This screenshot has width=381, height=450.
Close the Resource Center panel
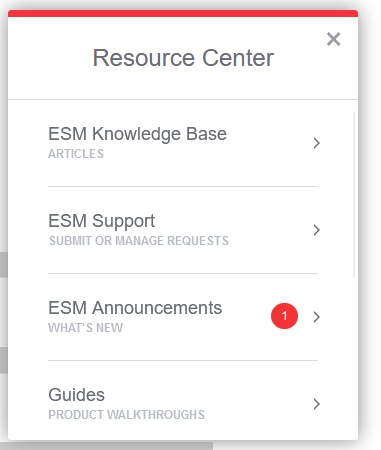click(333, 39)
